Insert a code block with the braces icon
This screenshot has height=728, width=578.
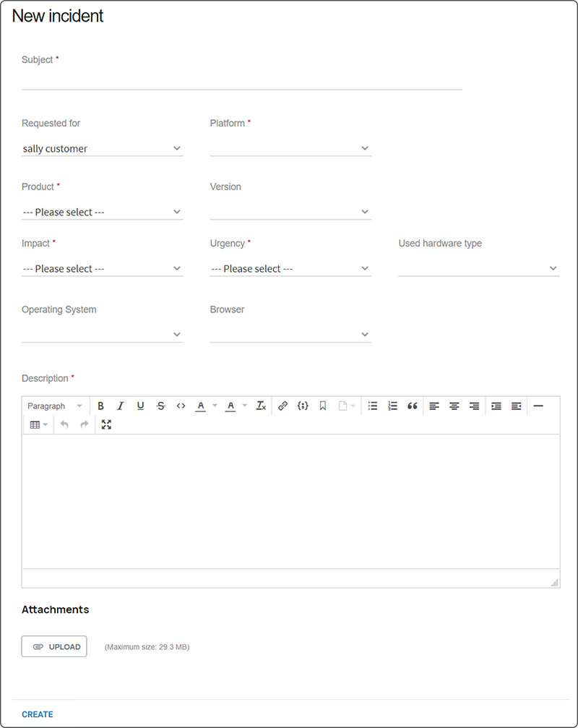coord(303,406)
